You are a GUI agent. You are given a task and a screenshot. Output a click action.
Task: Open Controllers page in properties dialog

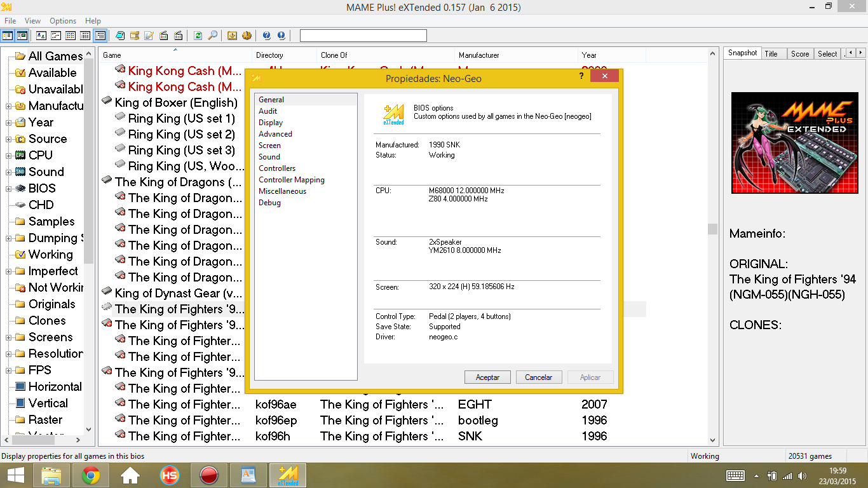277,168
